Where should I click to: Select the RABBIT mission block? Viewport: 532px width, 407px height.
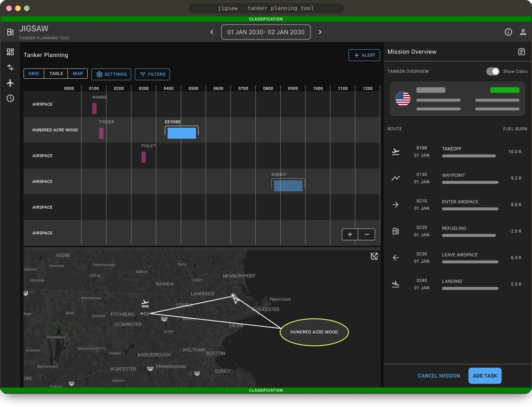[x=288, y=186]
